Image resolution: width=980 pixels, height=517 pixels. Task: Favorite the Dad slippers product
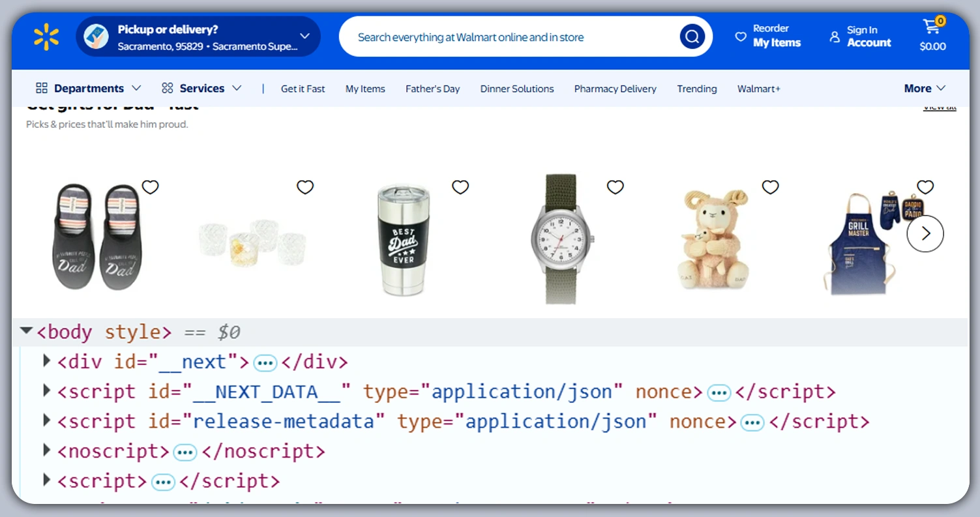tap(150, 187)
